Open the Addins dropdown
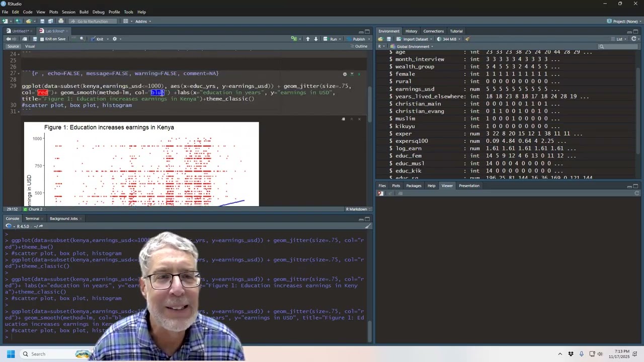This screenshot has height=362, width=644. click(x=143, y=21)
